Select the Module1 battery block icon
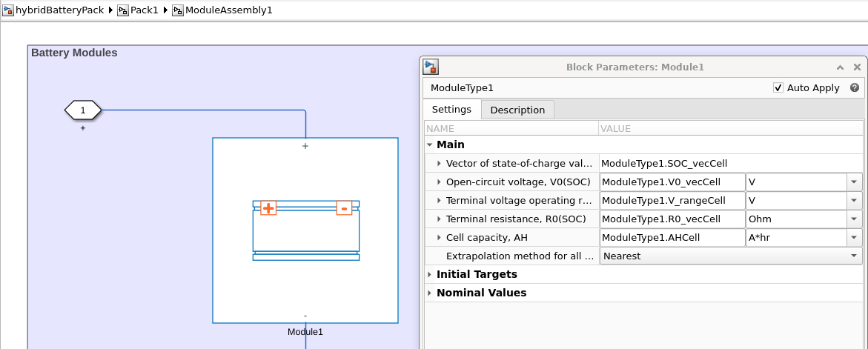The width and height of the screenshot is (868, 349). point(305,230)
